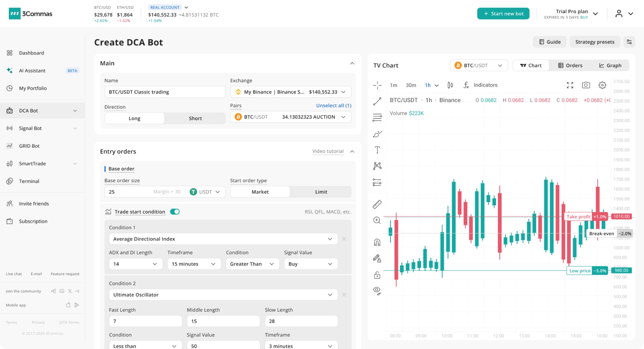Open the Guide button
644x349 pixels.
[x=550, y=42]
